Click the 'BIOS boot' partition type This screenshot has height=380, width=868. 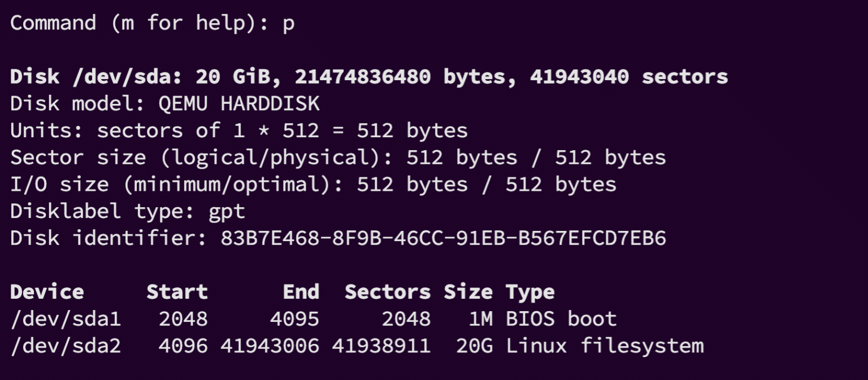pos(561,319)
